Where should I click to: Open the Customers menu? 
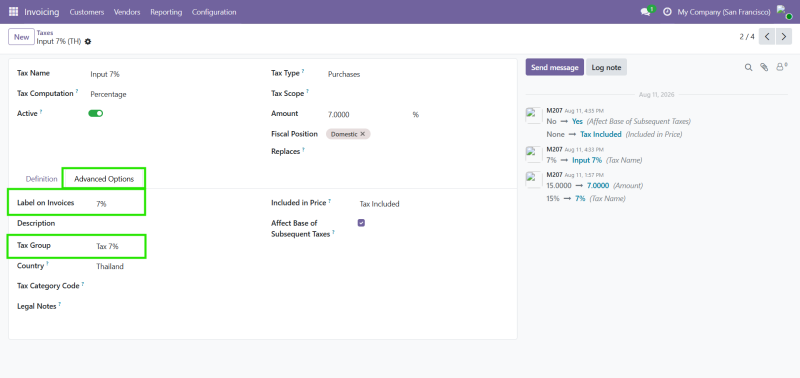point(87,12)
